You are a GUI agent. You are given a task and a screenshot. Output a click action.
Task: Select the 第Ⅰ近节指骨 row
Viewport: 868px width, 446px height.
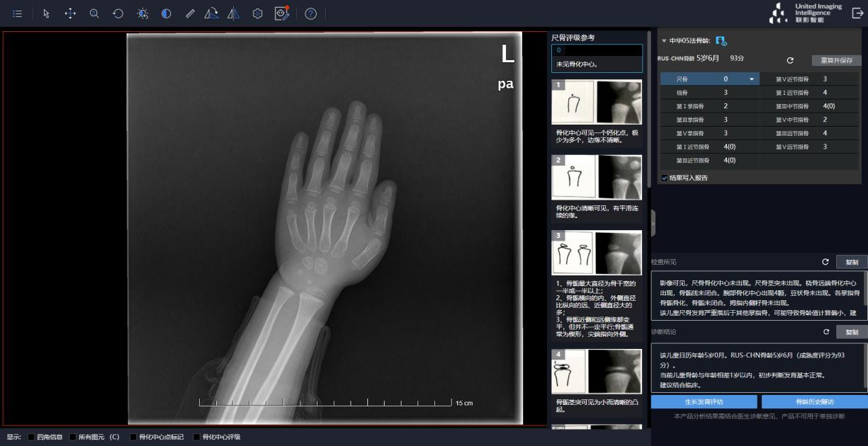[710, 147]
